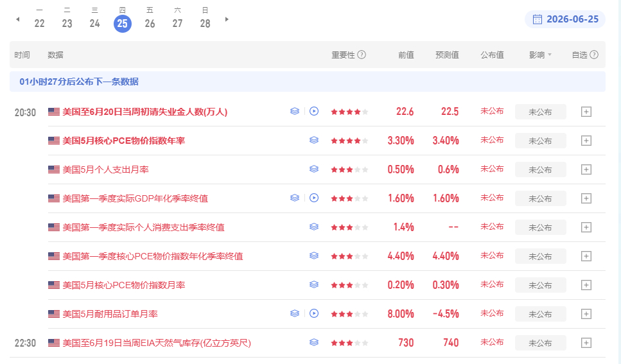This screenshot has width=621, height=364.
Task: Open 美国5月个人支出月率 data link
Action: click(105, 170)
